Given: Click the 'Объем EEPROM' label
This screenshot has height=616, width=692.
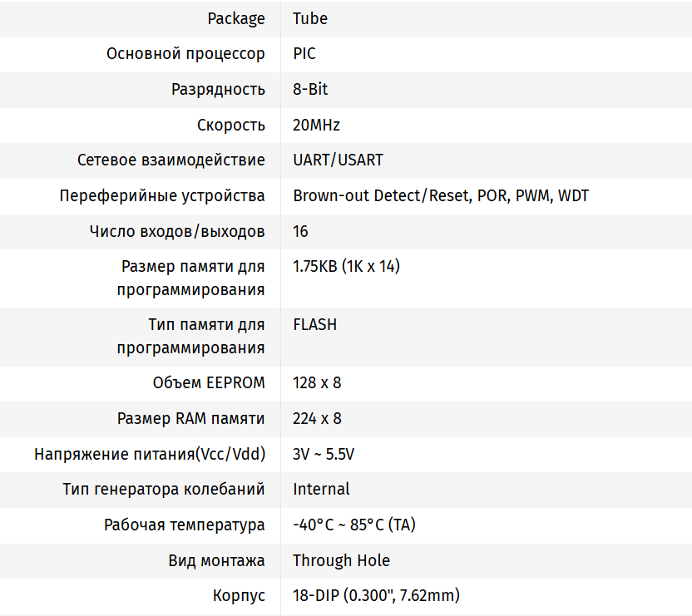Looking at the screenshot, I should pyautogui.click(x=209, y=383).
